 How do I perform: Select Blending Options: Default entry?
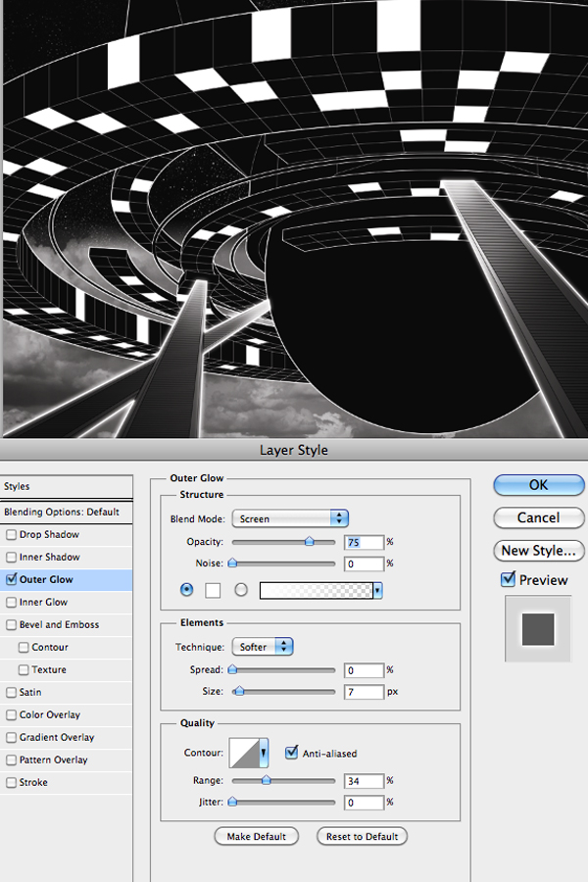66,512
